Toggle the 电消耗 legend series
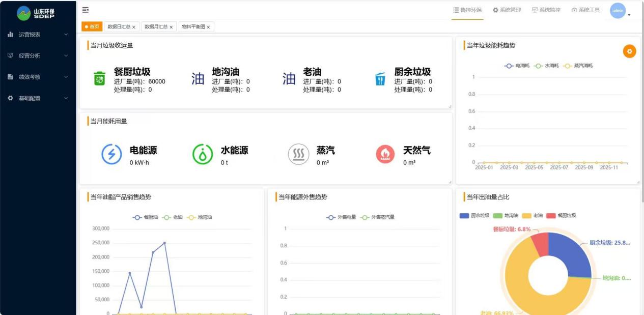Viewport: 644px width, 315px height. click(x=517, y=66)
